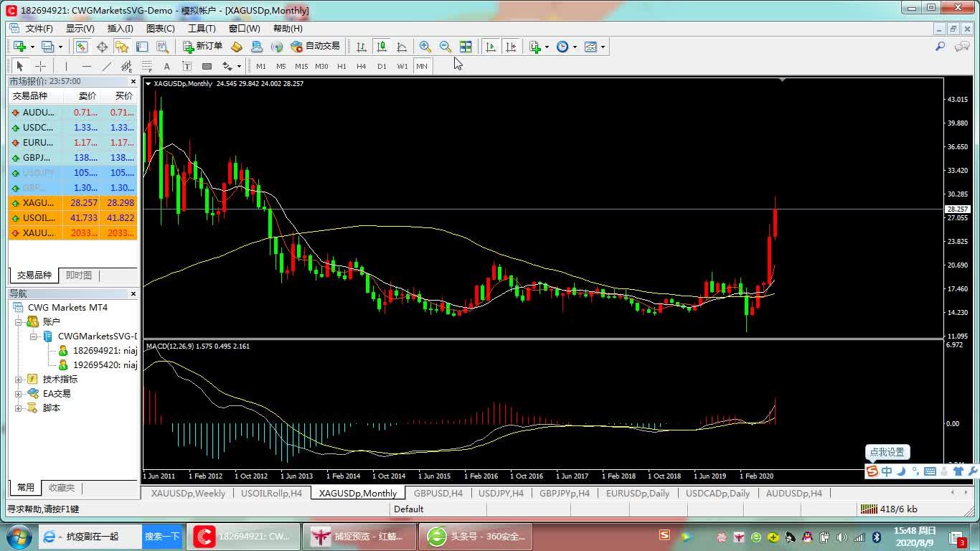Viewport: 980px width, 551px height.
Task: Click the 新订单 new order button
Action: [x=202, y=47]
